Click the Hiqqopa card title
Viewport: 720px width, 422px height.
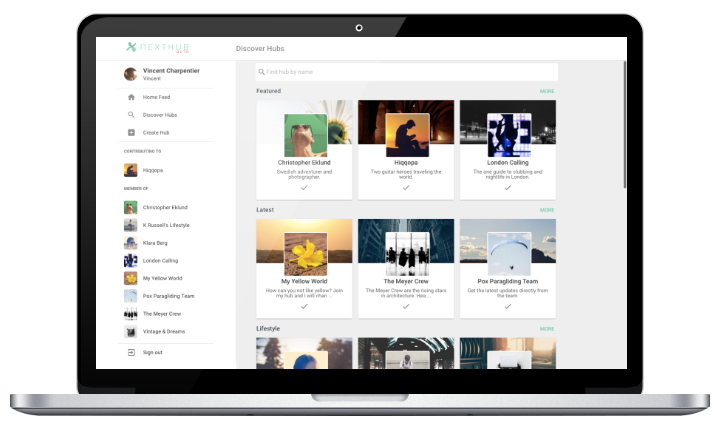[x=406, y=163]
